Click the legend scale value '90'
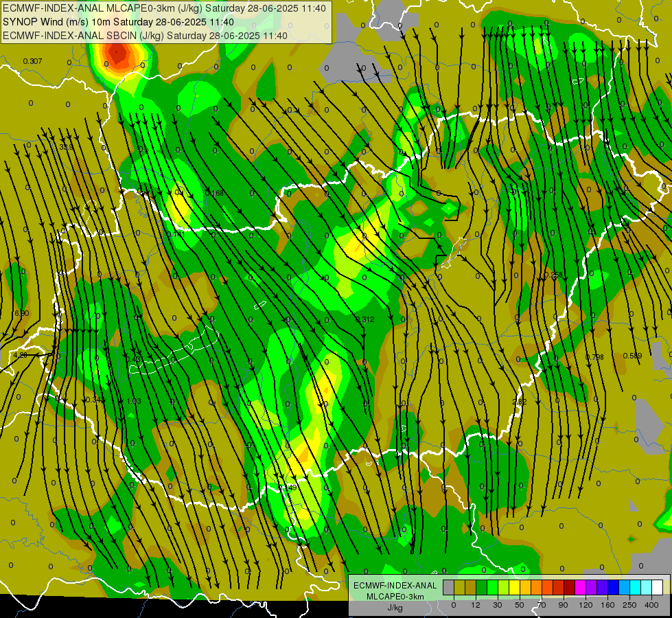 tap(563, 605)
